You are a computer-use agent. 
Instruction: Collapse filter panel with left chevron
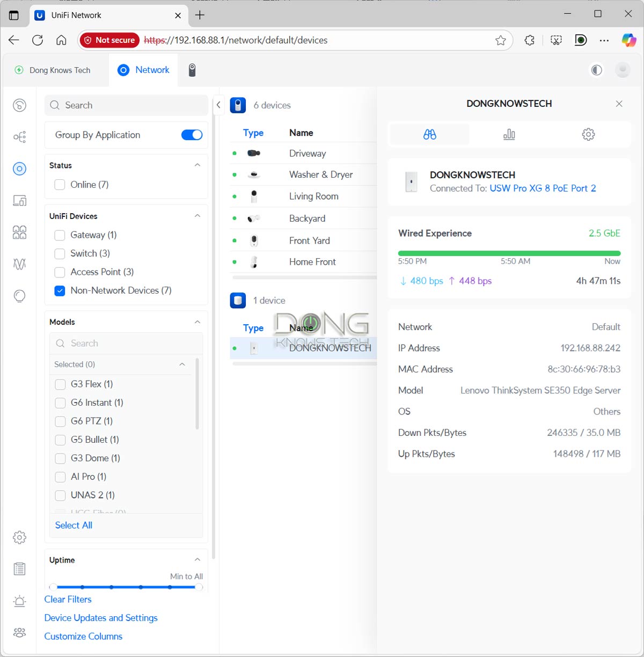click(x=218, y=105)
